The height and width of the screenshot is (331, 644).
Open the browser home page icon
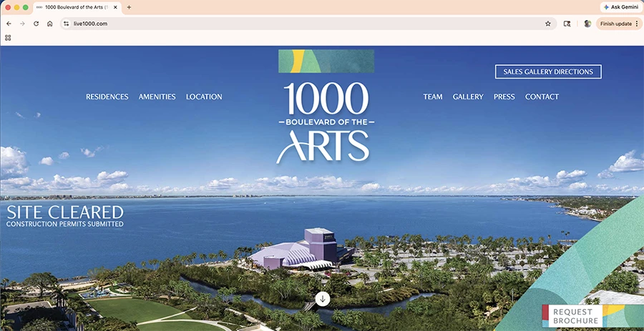(49, 24)
